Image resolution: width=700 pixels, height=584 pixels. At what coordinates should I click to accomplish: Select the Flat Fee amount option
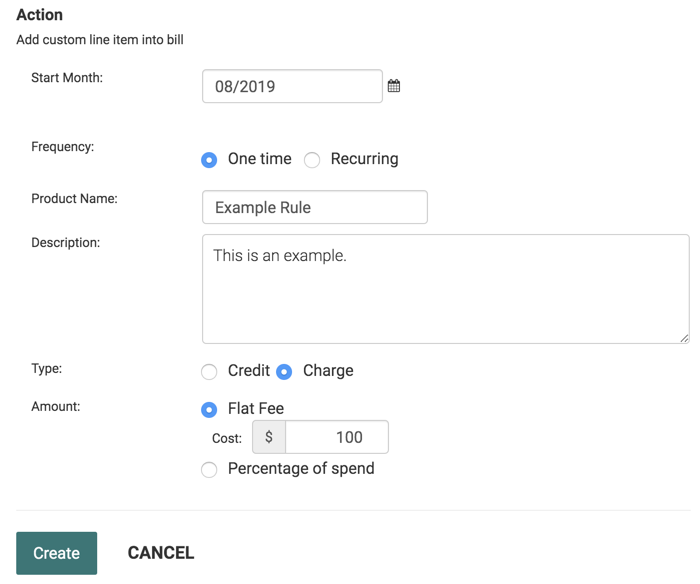click(x=209, y=410)
